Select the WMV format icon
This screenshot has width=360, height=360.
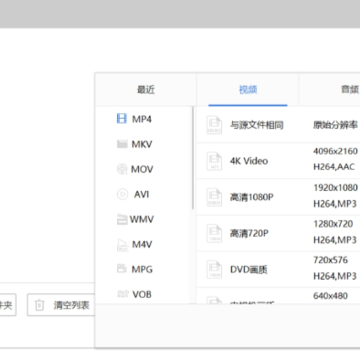click(x=122, y=219)
